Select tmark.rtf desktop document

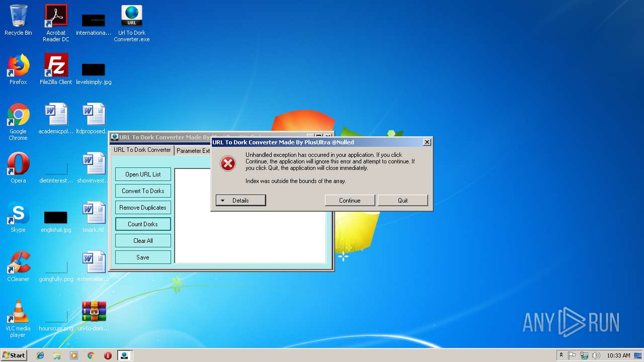tap(94, 217)
